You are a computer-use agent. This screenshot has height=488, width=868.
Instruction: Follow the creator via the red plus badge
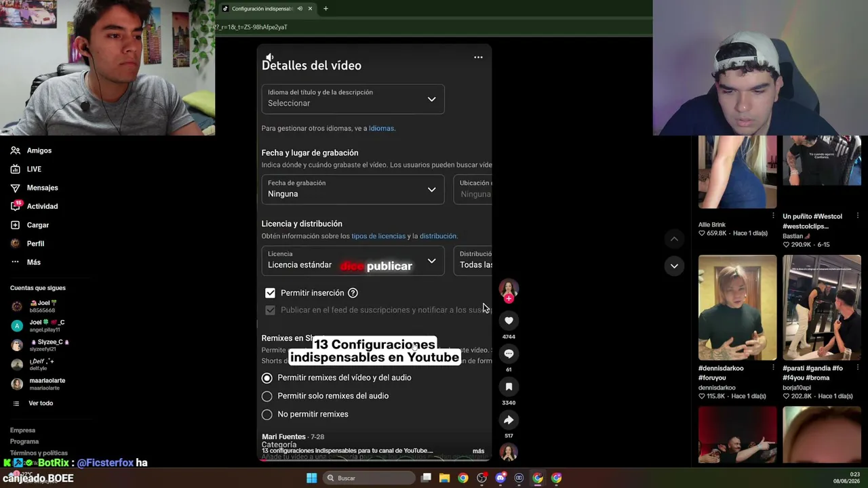coord(509,298)
